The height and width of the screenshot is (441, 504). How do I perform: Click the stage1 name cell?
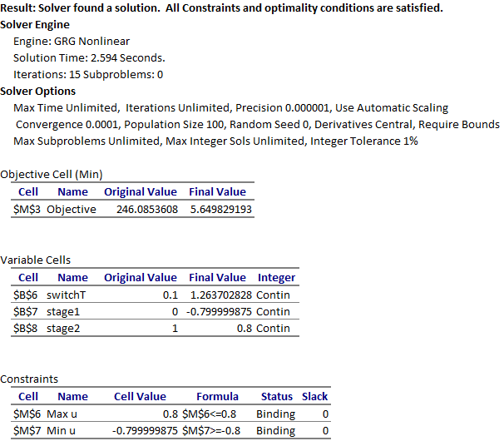click(x=63, y=312)
